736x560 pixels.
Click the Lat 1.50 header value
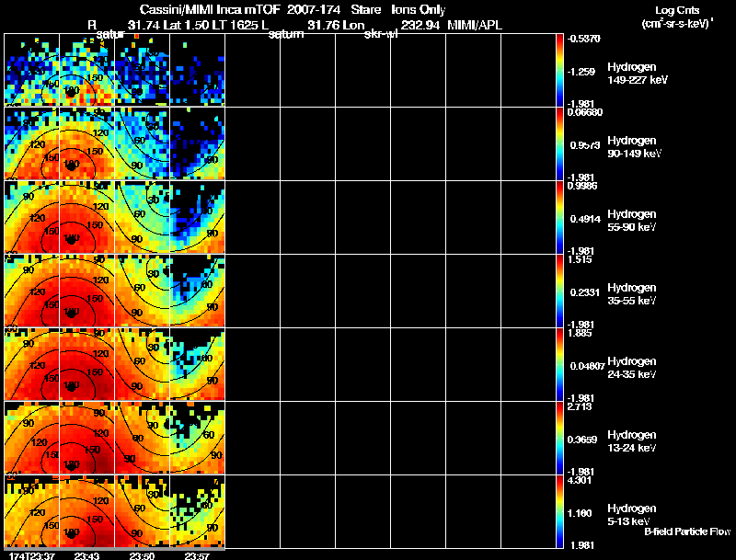pyautogui.click(x=186, y=26)
